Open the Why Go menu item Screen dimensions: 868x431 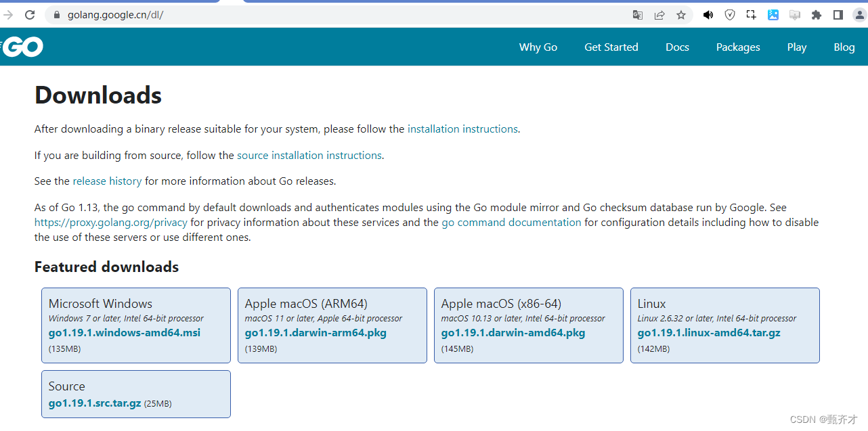coord(538,47)
